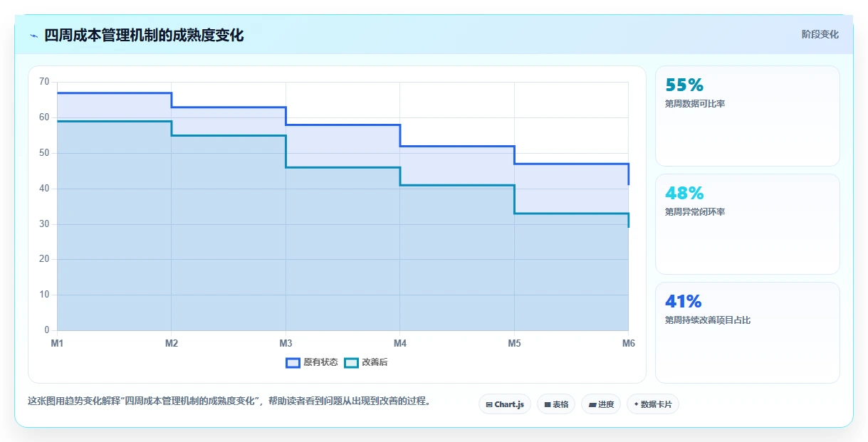Click the 55% metric value
The width and height of the screenshot is (868, 442).
coord(684,85)
